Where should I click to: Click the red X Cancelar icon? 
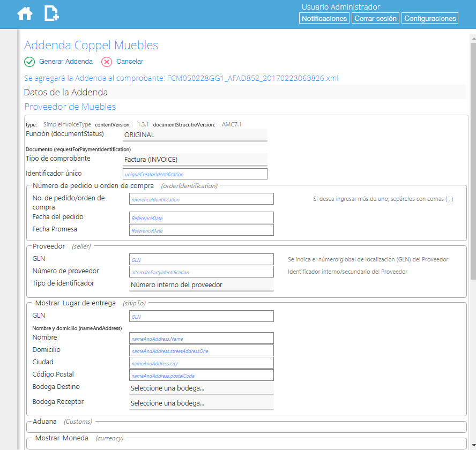click(x=107, y=62)
